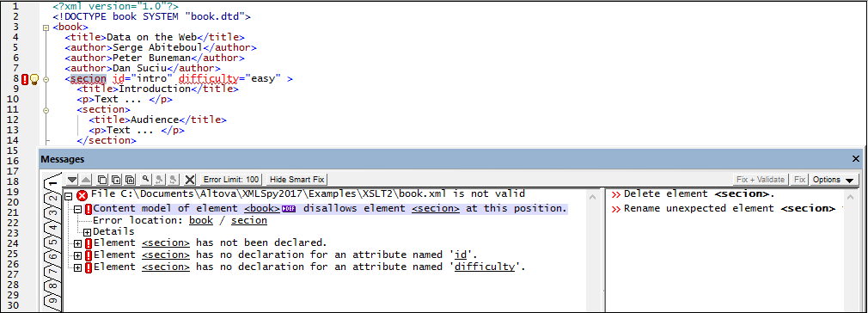
Task: Go to next message arrow icon
Action: (72, 180)
